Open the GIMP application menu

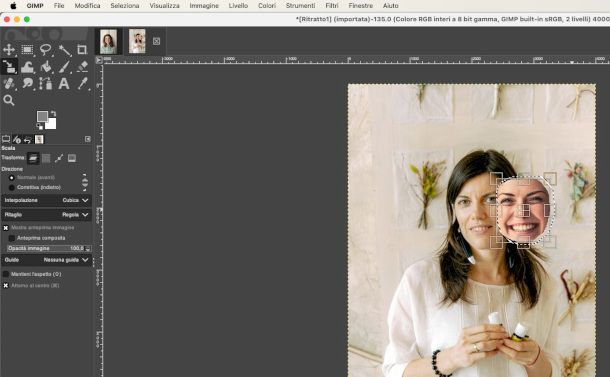click(35, 6)
